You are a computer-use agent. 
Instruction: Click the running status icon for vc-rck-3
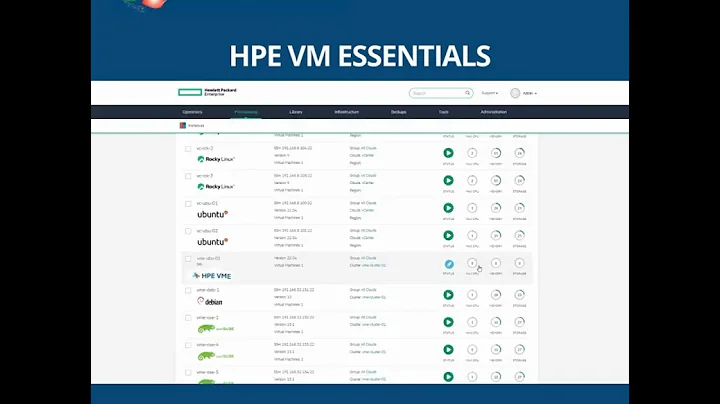(x=448, y=180)
